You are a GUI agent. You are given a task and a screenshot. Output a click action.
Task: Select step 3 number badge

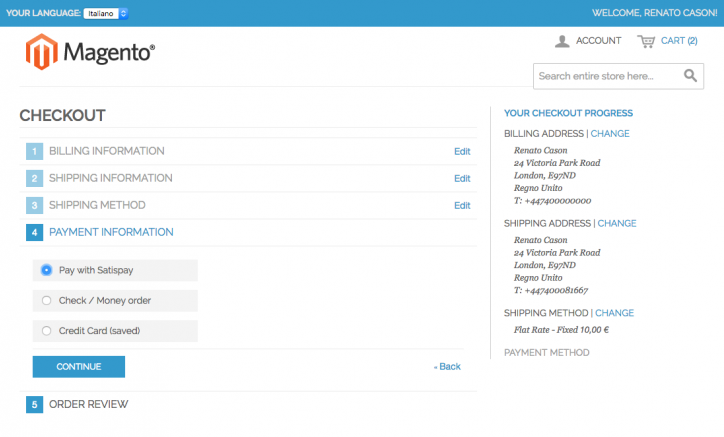[34, 206]
